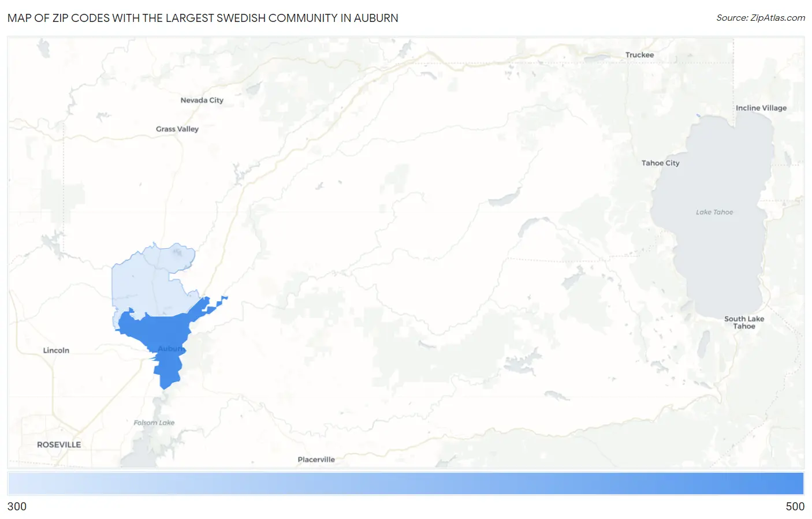812x519 pixels.
Task: Click the Folsom Lake label
Action: [x=154, y=423]
